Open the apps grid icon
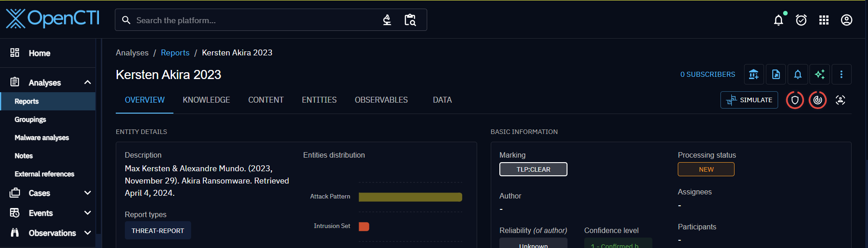 (824, 20)
